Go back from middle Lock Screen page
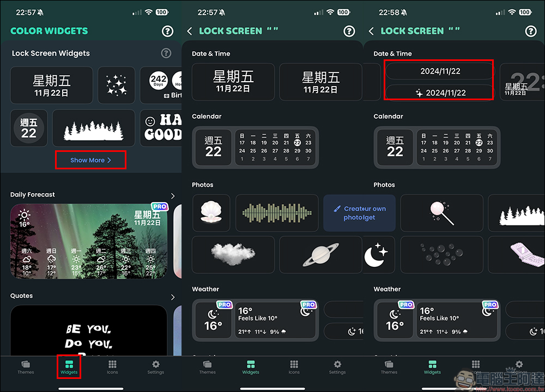The width and height of the screenshot is (545, 392). [x=190, y=31]
